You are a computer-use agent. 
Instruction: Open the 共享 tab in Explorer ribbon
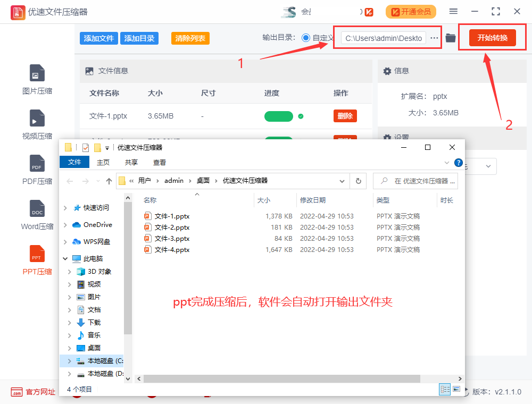pos(131,162)
